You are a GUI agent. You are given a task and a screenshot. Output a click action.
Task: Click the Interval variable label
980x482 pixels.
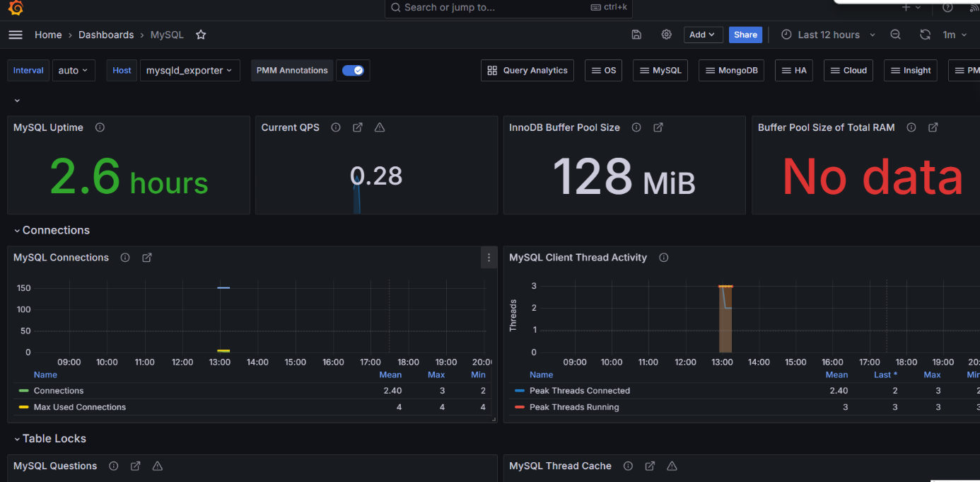[x=28, y=70]
